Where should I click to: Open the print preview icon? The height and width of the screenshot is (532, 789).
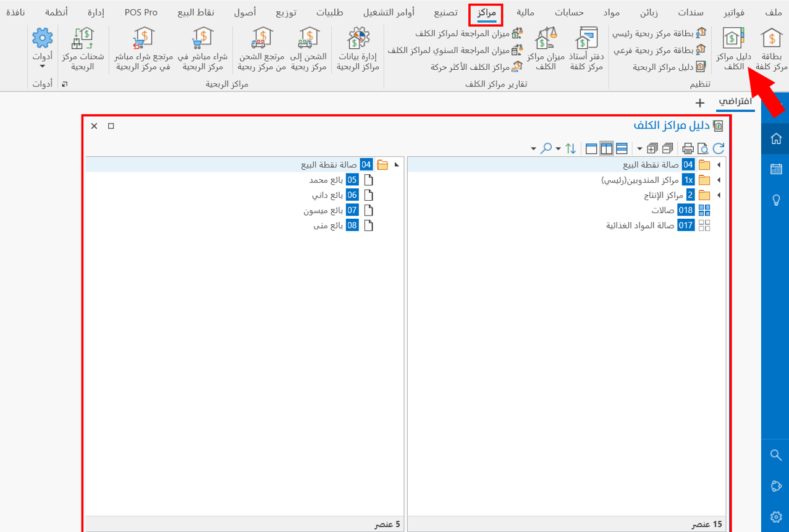703,148
